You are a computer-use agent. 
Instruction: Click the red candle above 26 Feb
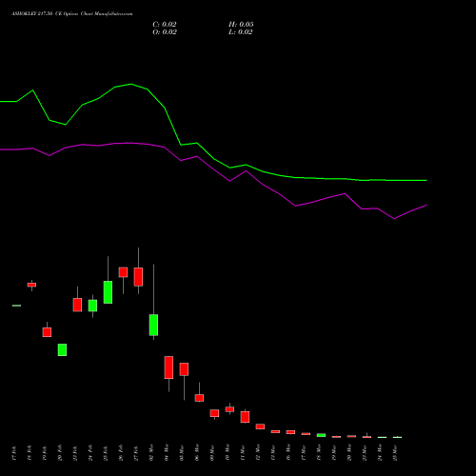point(123,272)
